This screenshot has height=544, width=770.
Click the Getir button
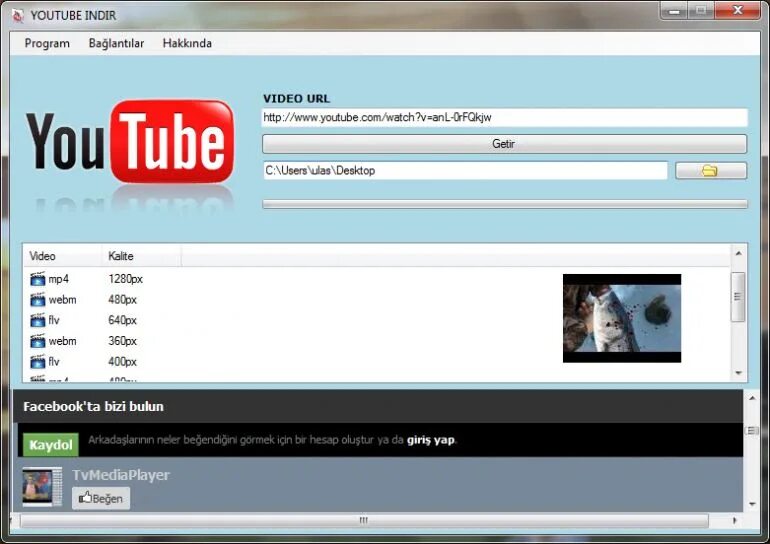point(504,144)
